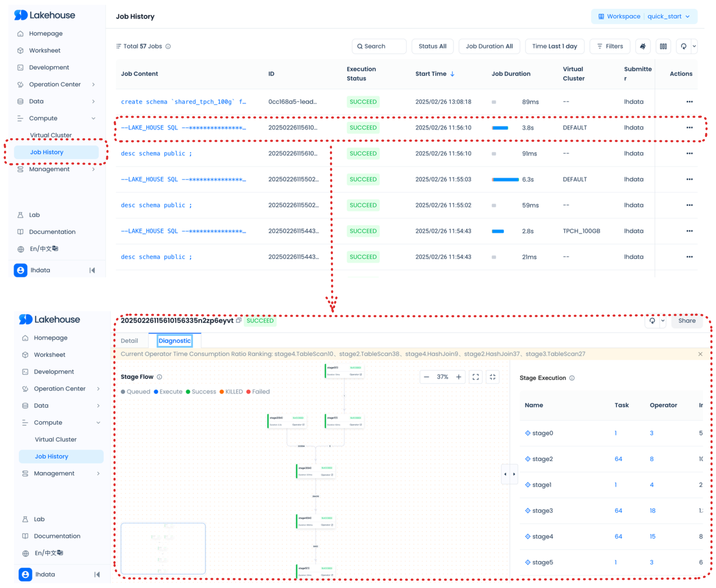Toggle Start Time sort arrow
This screenshot has width=716, height=588.
click(x=452, y=74)
